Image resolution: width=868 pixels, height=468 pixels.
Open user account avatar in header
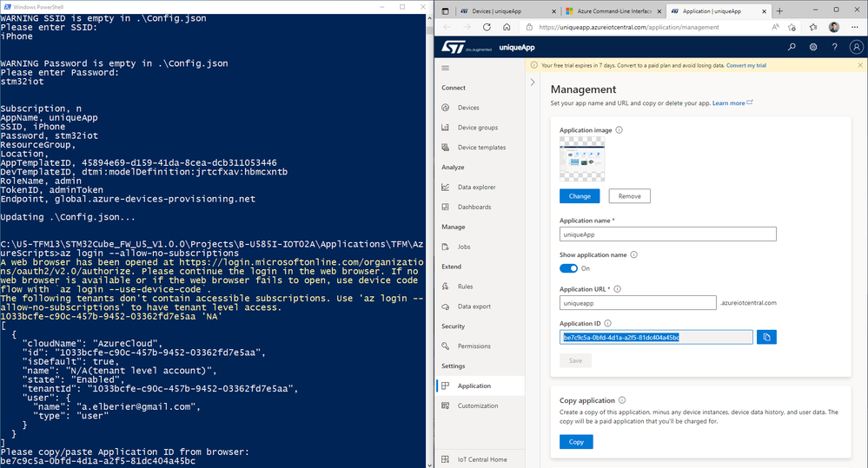coord(857,48)
